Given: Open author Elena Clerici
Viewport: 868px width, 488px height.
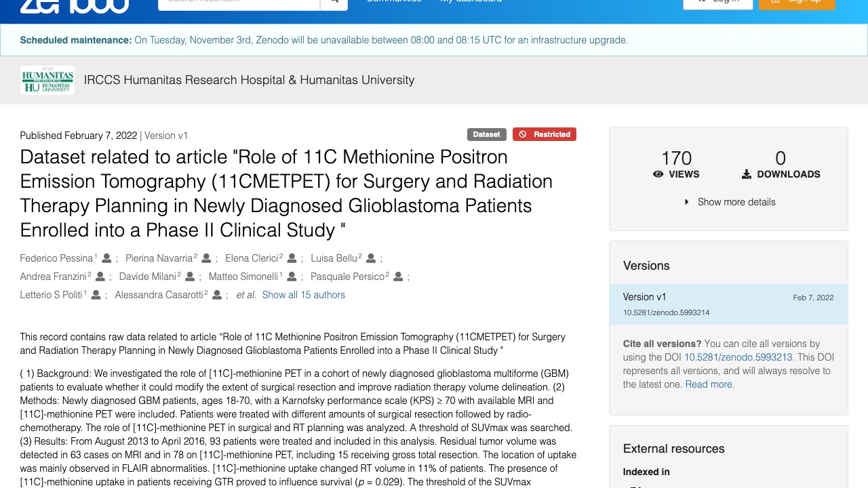Looking at the screenshot, I should pyautogui.click(x=252, y=258).
